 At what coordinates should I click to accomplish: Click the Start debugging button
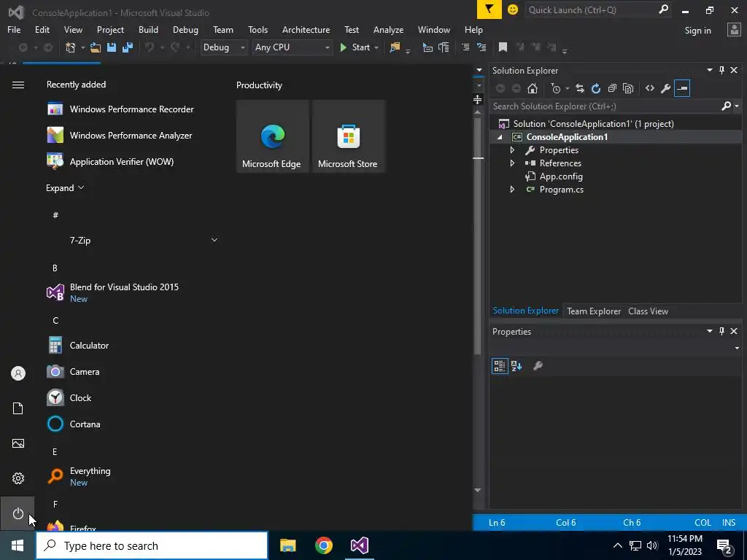(355, 47)
